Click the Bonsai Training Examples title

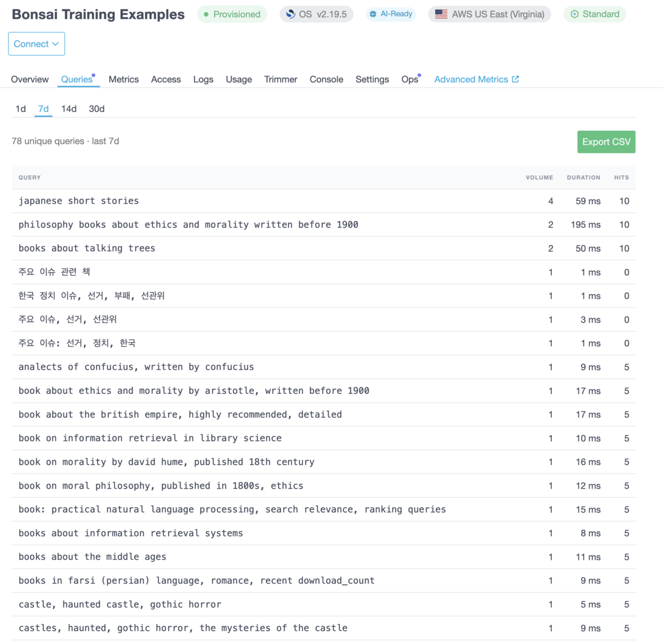(x=98, y=14)
